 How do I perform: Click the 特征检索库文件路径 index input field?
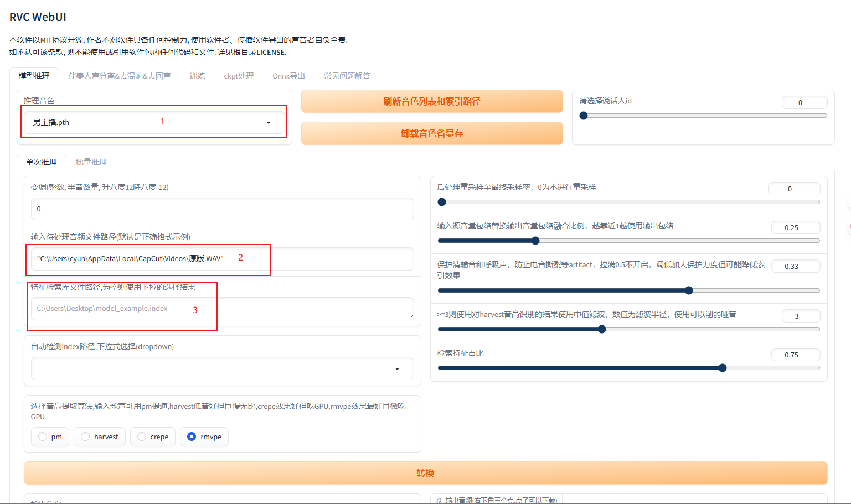(x=221, y=309)
